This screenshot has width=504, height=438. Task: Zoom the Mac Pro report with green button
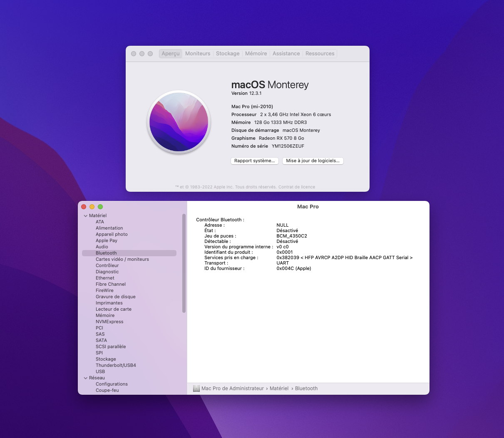coord(100,207)
